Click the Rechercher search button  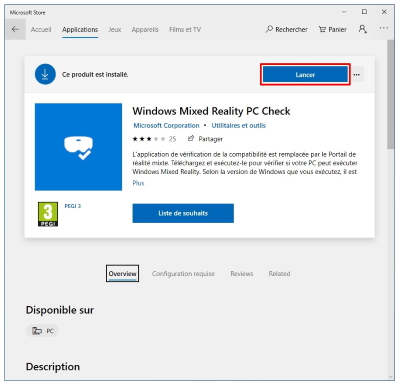(287, 29)
